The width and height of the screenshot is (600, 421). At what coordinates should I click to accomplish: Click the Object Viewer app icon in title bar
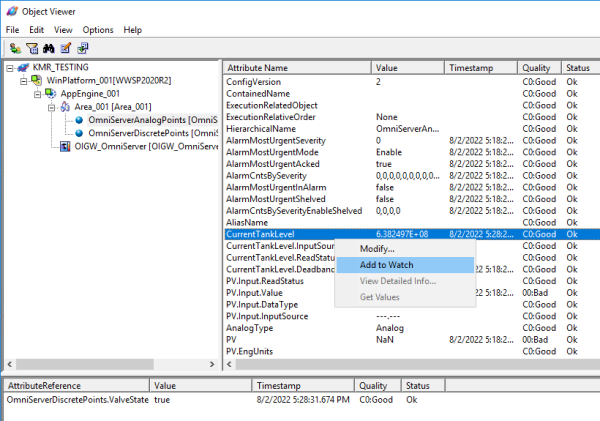click(x=12, y=11)
